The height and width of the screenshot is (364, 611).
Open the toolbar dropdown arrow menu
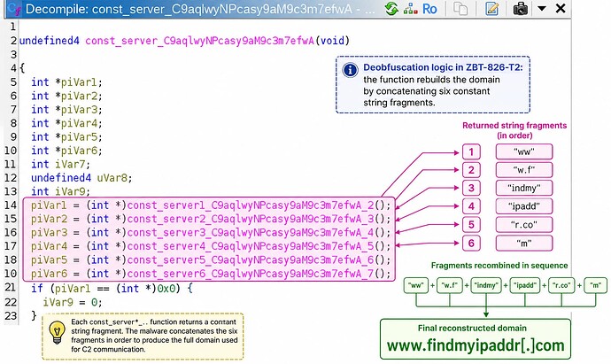click(542, 8)
